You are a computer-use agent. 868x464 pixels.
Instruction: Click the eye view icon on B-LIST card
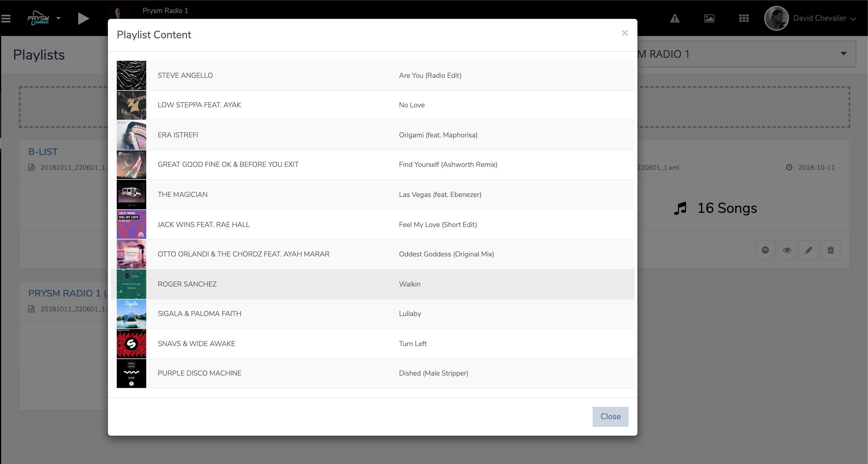pos(787,250)
